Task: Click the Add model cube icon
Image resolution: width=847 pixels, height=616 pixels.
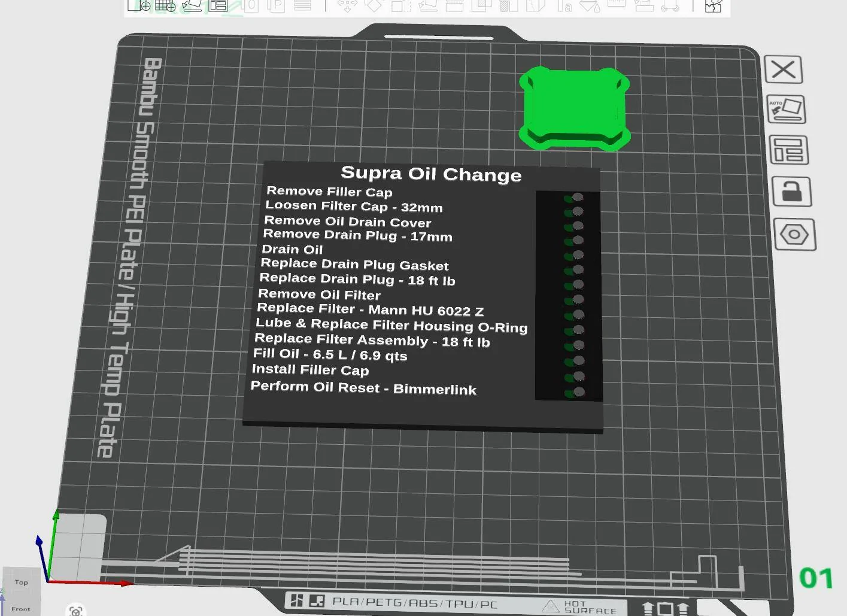Action: click(139, 5)
